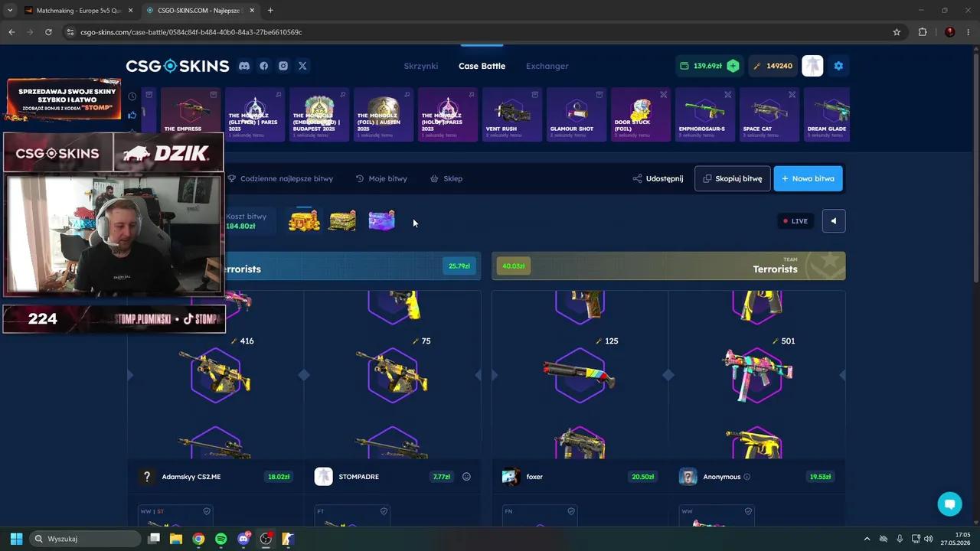Open the Facebook icon in the header

264,66
